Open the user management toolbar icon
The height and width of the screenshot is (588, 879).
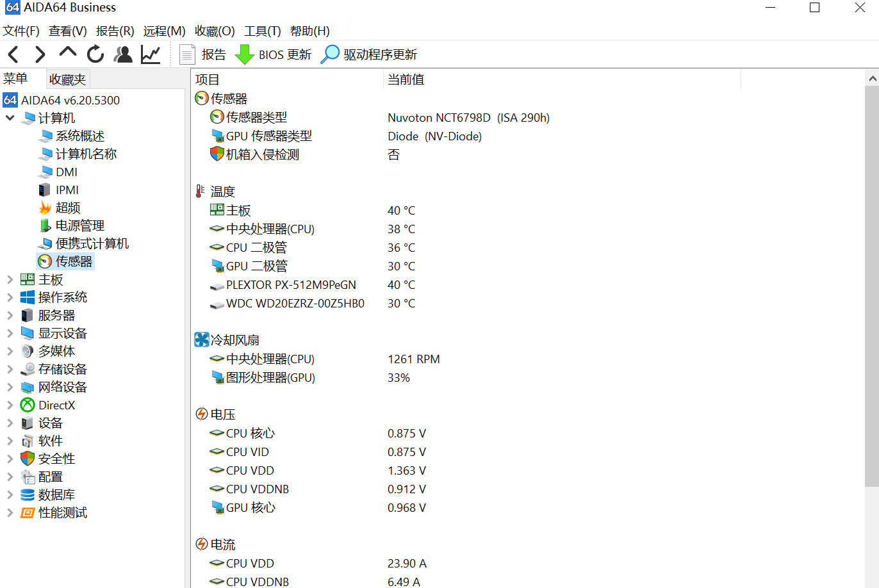(123, 54)
